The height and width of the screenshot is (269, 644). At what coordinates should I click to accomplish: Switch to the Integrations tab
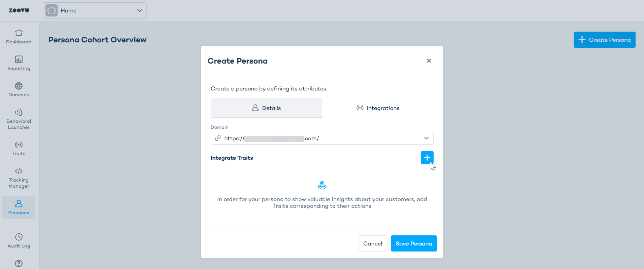[x=378, y=108]
